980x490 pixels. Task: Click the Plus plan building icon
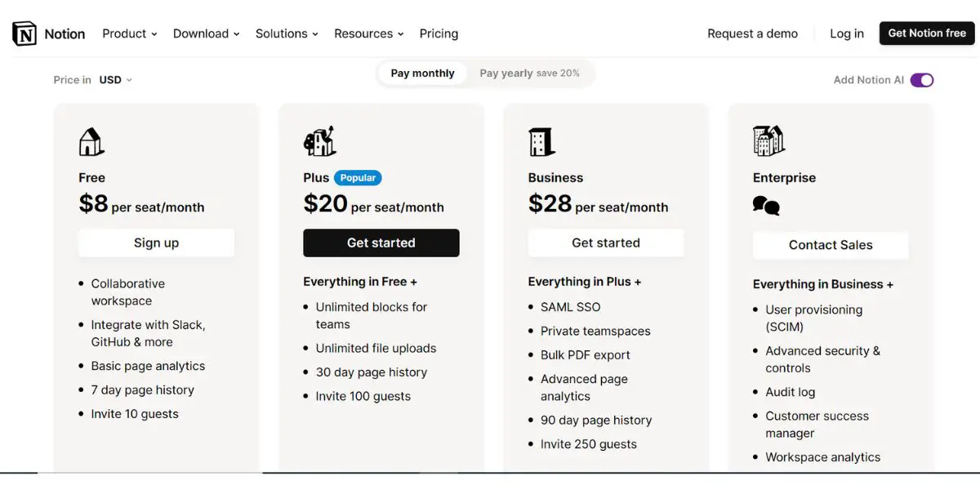point(319,141)
